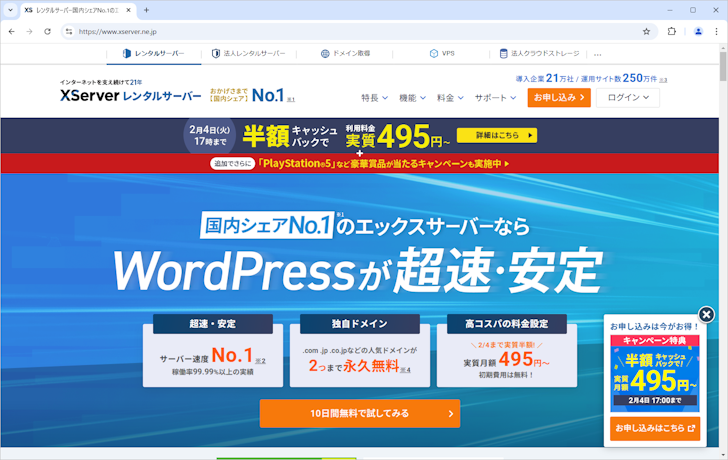Click the No.1 国内シェア header badge
The width and height of the screenshot is (728, 460).
click(x=252, y=95)
